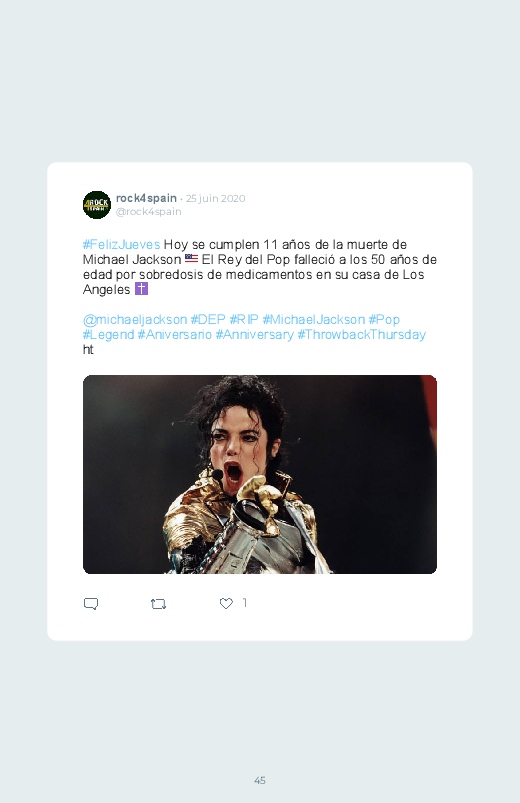Viewport: 520px width, 803px height.
Task: Click the retweet arrows icon
Action: [158, 604]
